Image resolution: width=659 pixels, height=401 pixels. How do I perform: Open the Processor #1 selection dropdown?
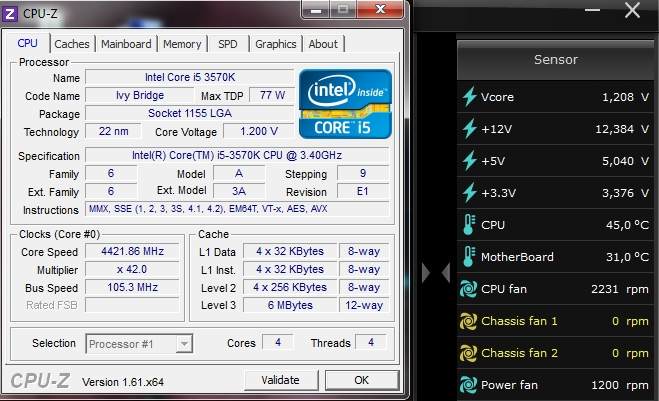(x=139, y=344)
